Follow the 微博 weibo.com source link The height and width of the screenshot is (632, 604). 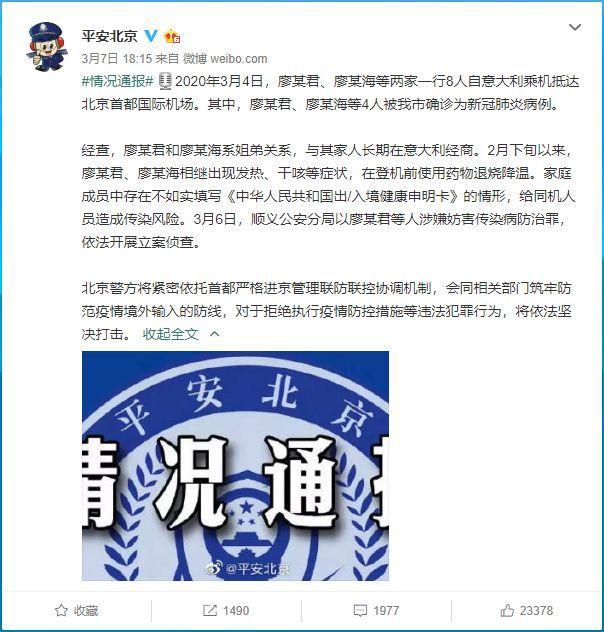click(x=225, y=59)
